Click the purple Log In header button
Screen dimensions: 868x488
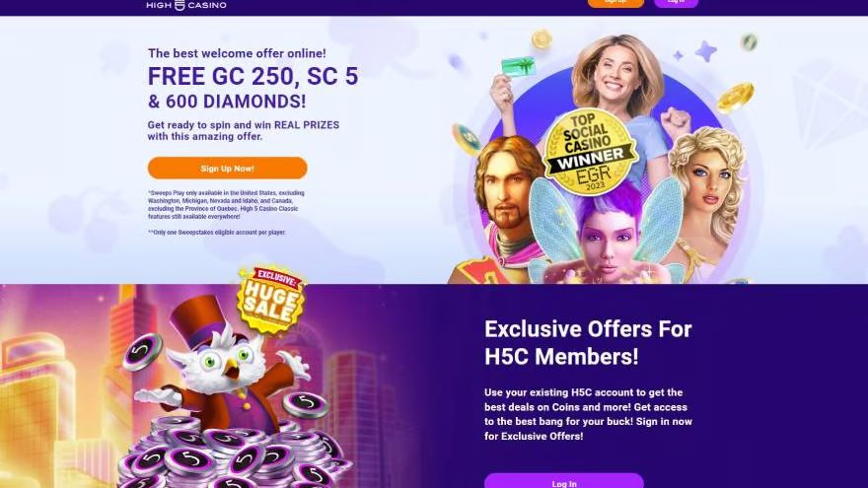676,3
